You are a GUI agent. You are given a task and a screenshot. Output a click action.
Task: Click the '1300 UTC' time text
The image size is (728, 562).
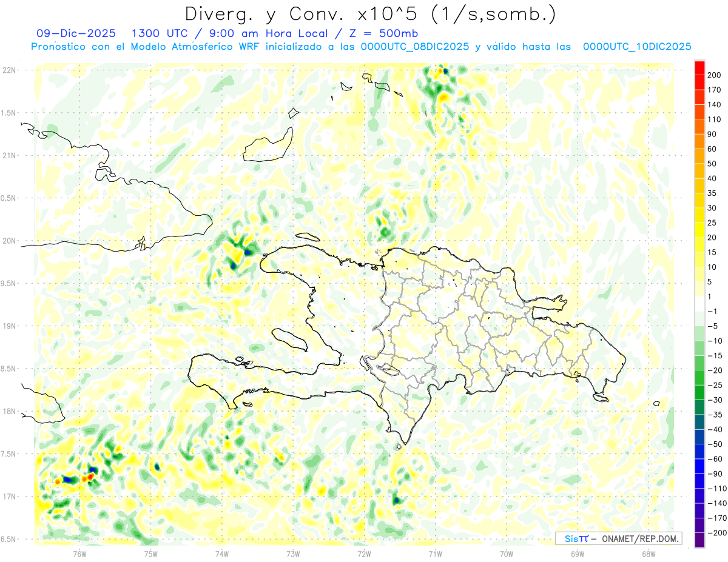(161, 33)
